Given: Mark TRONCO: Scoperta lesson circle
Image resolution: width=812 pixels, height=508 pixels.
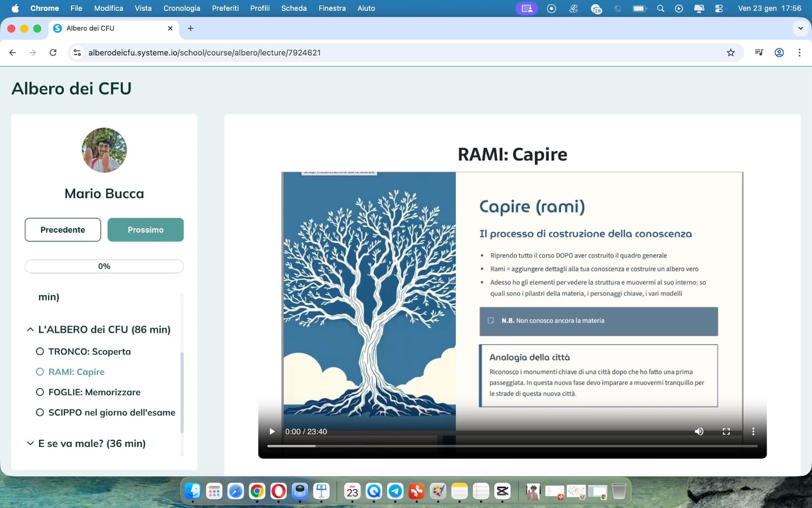Looking at the screenshot, I should pyautogui.click(x=40, y=351).
